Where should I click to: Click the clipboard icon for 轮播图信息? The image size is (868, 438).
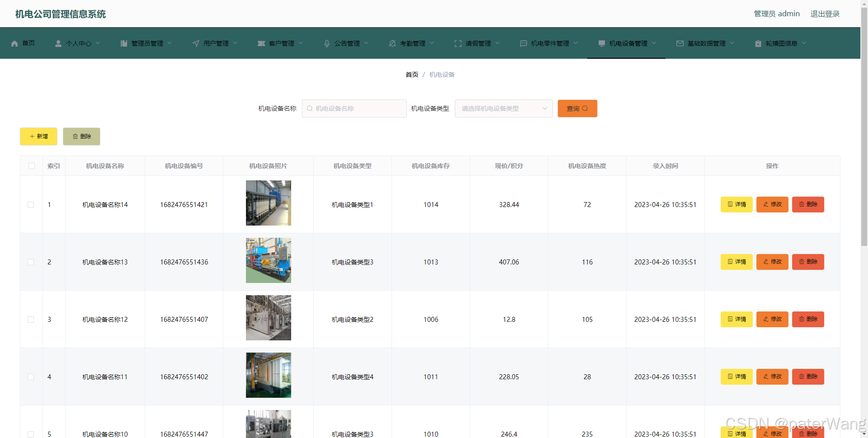(x=758, y=43)
